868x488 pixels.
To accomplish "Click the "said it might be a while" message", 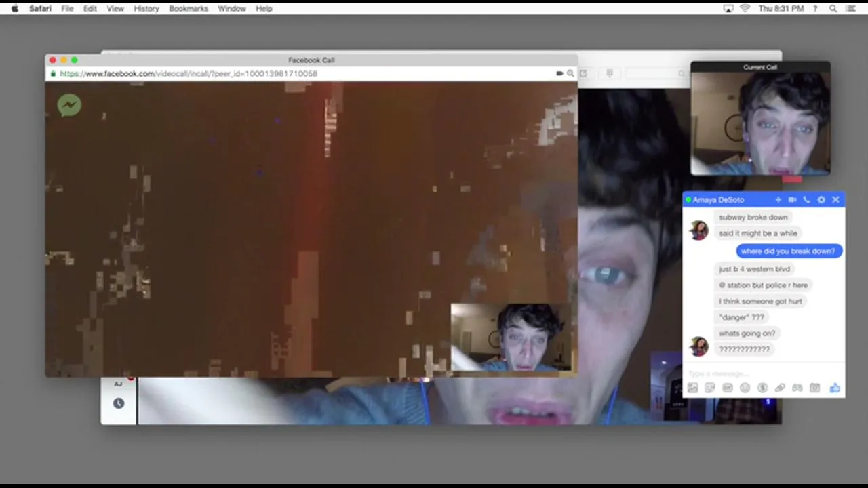I will [x=758, y=233].
